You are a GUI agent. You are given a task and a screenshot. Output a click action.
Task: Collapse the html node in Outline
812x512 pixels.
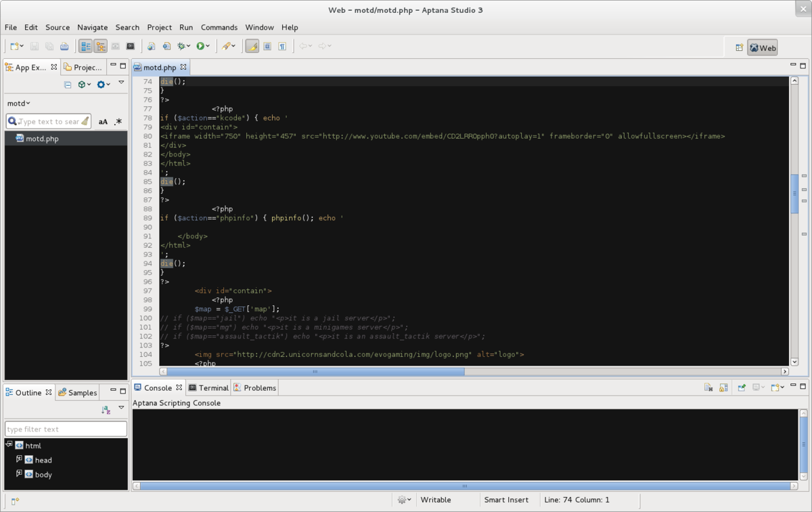click(x=9, y=445)
